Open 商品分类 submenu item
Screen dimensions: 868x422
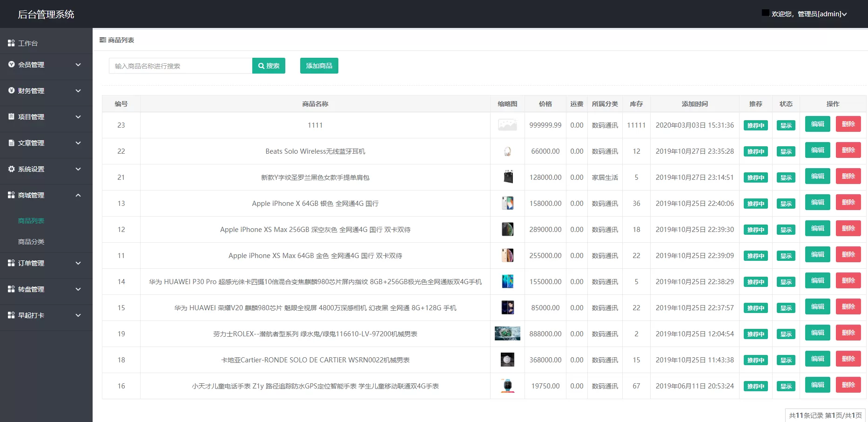pos(31,242)
